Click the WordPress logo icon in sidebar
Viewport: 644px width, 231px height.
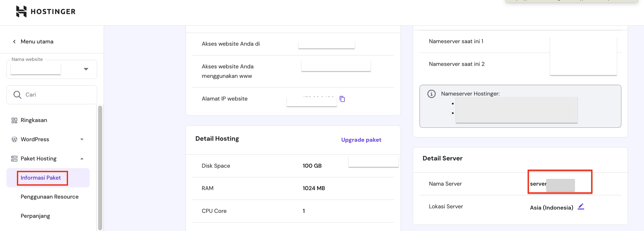click(x=14, y=140)
